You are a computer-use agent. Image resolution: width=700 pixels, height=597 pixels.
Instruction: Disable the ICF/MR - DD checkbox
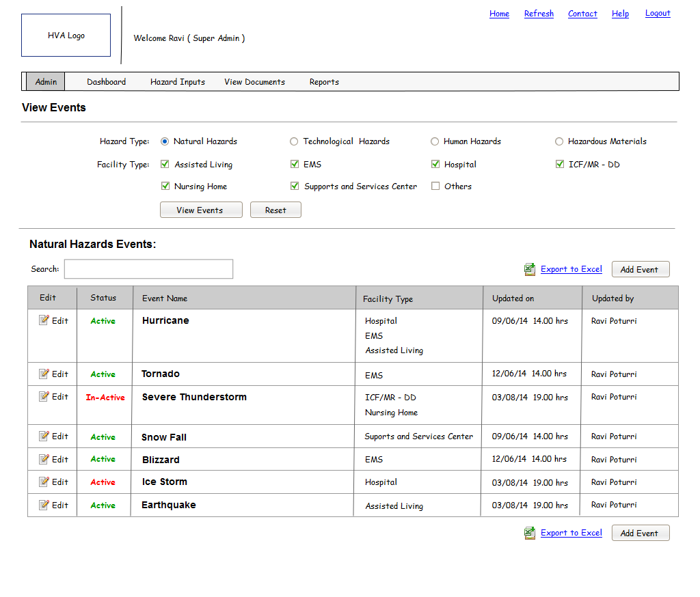point(559,164)
